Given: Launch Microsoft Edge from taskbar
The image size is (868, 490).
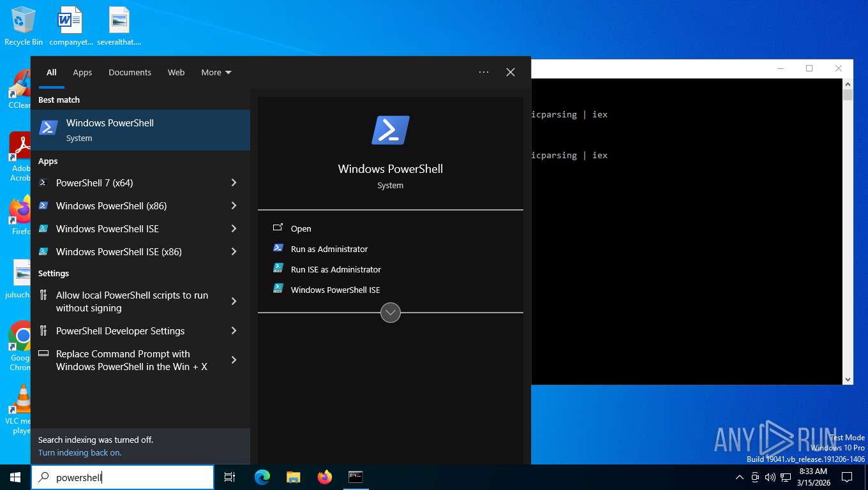Looking at the screenshot, I should (x=262, y=477).
